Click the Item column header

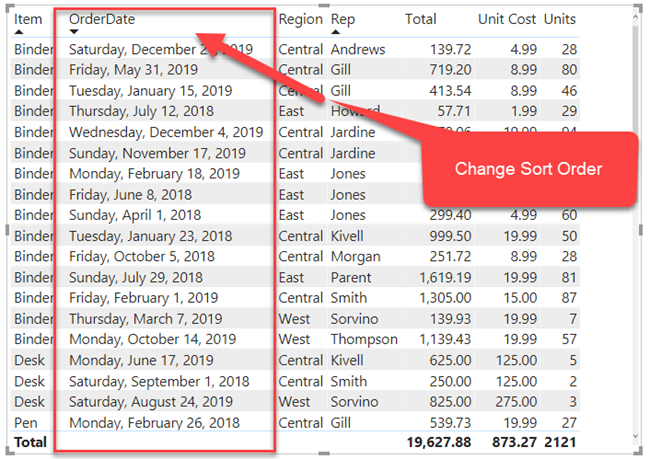click(x=28, y=19)
